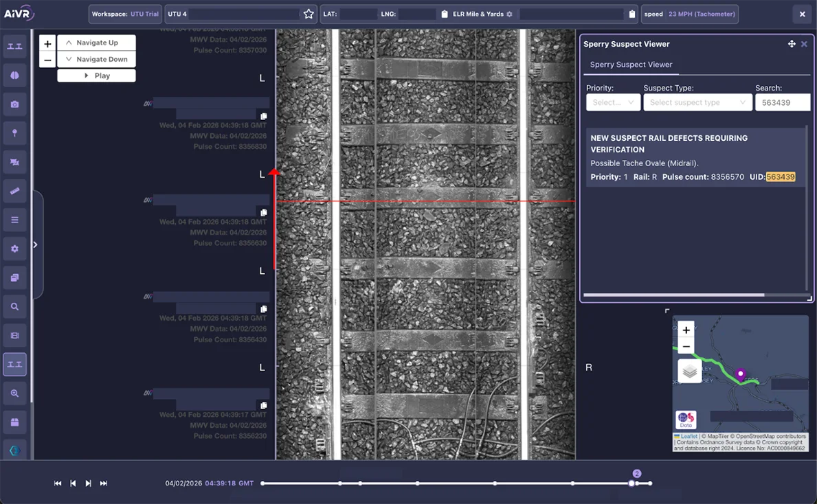Expand the left side panel chevron

(35, 245)
